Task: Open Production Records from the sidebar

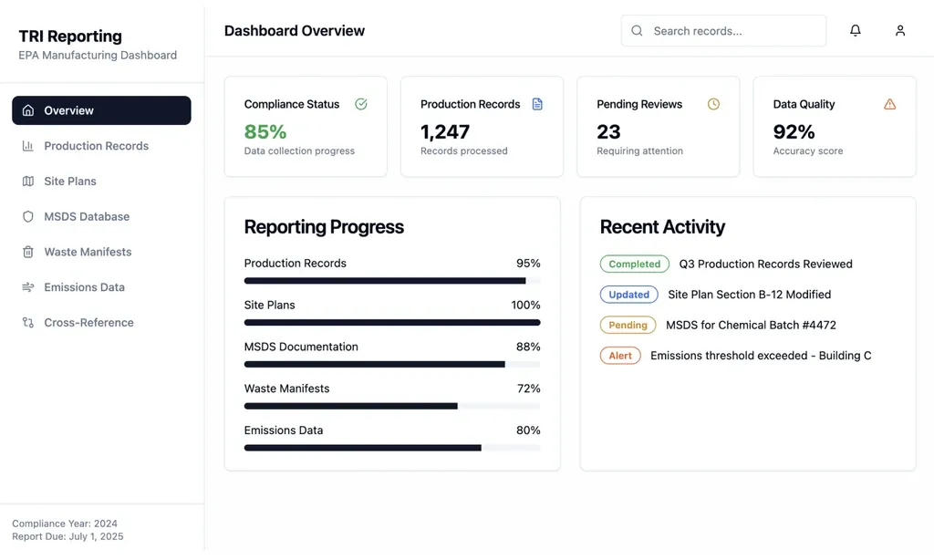Action: [x=96, y=146]
